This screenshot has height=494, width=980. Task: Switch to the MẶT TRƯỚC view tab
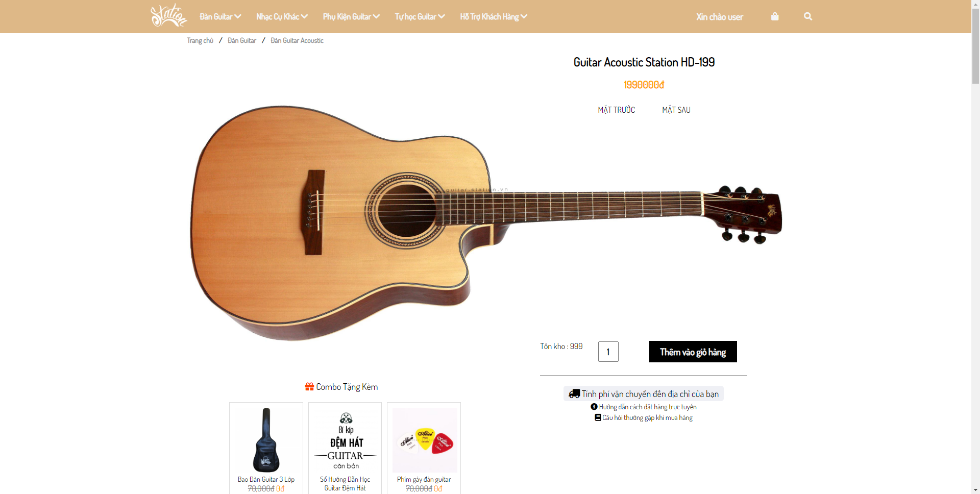[x=616, y=109]
